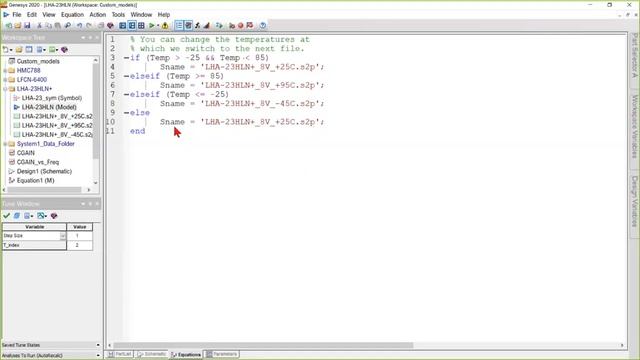Click the Undo arrow toolbar icon
Screen dimensions: 640x360
pyautogui.click(x=79, y=25)
